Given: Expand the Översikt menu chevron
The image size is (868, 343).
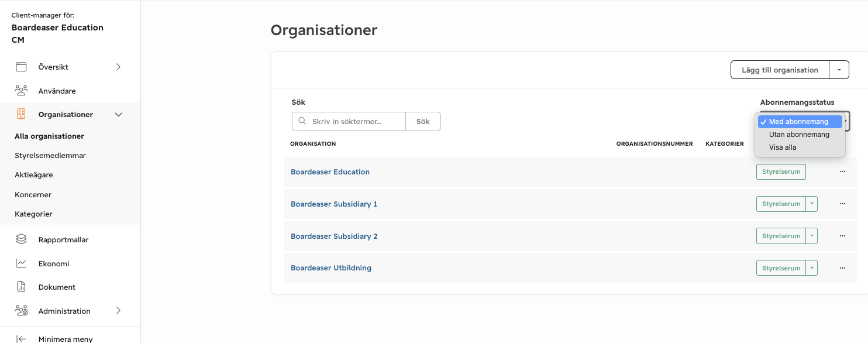Looking at the screenshot, I should click(x=118, y=67).
